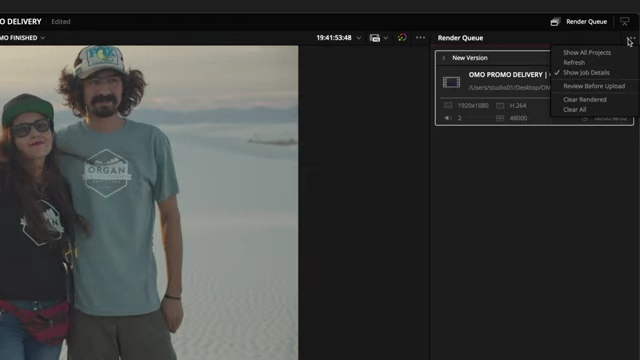Click the audio channel count 2

click(459, 118)
